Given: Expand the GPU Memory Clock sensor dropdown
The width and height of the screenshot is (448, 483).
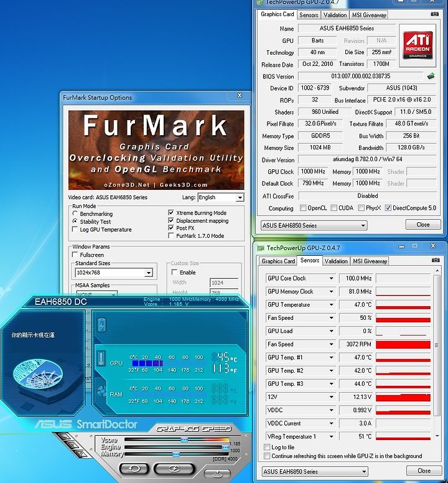Looking at the screenshot, I should pyautogui.click(x=331, y=291).
